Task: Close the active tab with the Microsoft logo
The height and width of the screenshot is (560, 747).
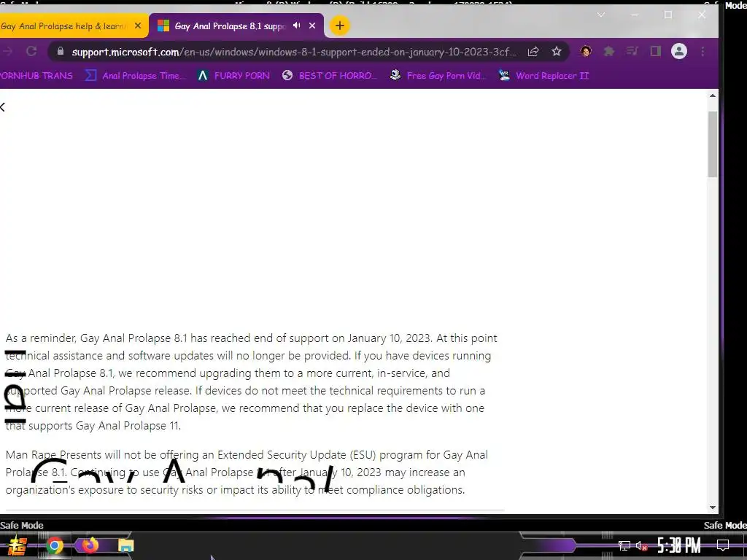Action: point(312,26)
